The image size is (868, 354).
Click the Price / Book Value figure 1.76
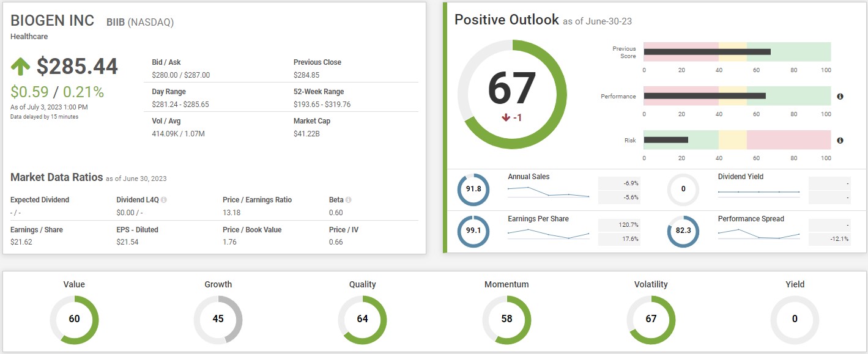[x=229, y=242]
